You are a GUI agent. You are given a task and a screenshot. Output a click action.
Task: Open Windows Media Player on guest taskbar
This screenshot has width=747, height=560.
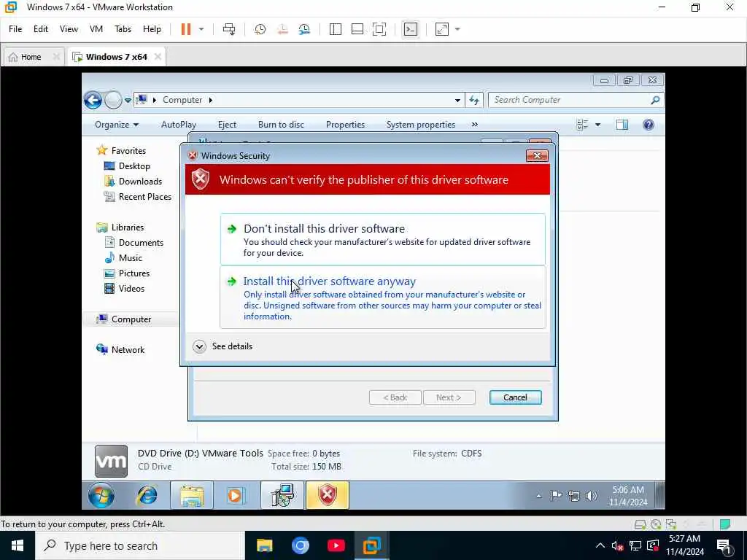(x=236, y=495)
